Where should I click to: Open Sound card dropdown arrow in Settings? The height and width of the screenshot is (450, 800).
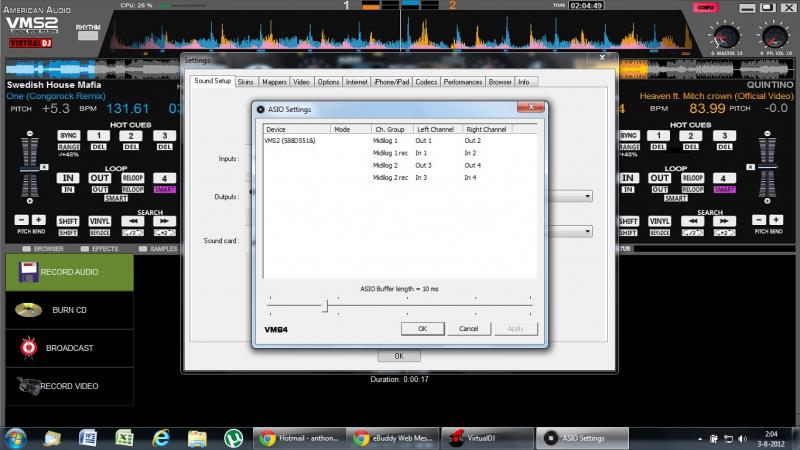pos(587,232)
